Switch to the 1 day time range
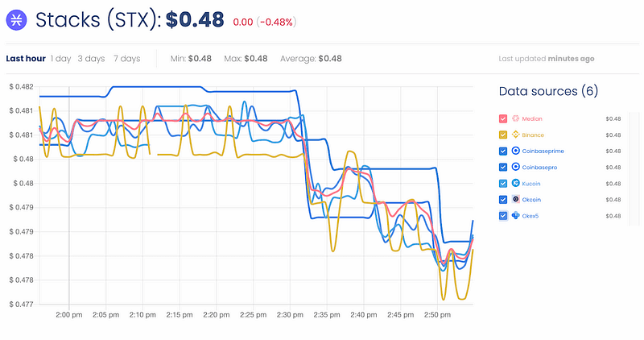The height and width of the screenshot is (340, 644). click(x=60, y=59)
